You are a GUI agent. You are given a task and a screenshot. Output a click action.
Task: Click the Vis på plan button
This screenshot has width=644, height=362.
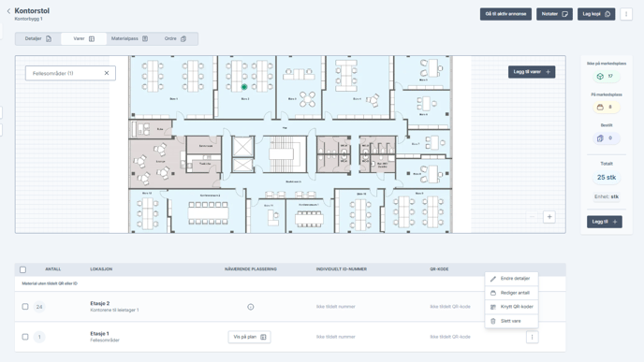pos(249,337)
